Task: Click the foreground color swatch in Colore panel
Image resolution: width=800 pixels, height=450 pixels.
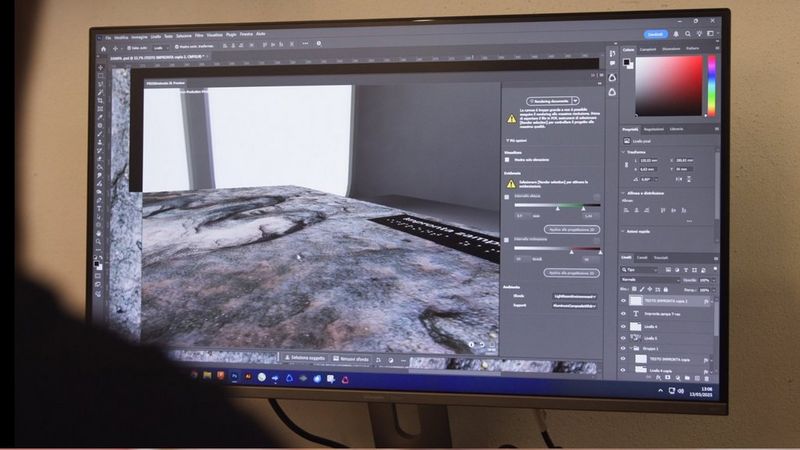Action: point(626,61)
